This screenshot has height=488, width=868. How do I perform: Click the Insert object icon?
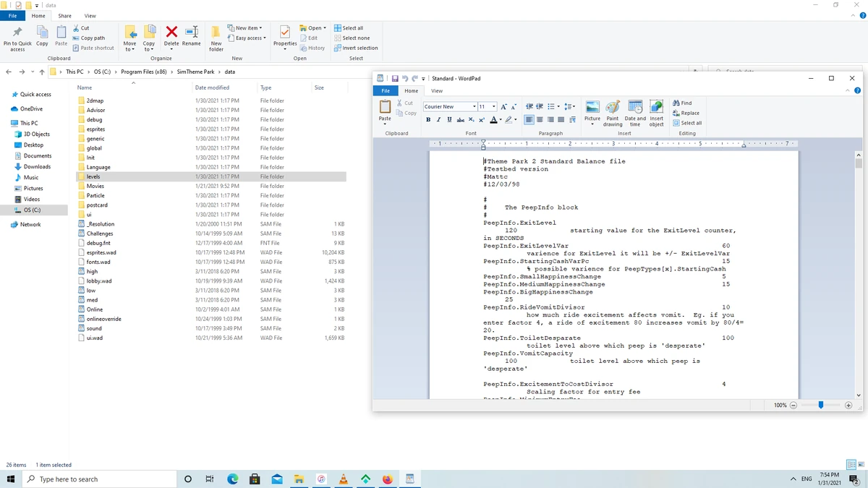tap(656, 112)
